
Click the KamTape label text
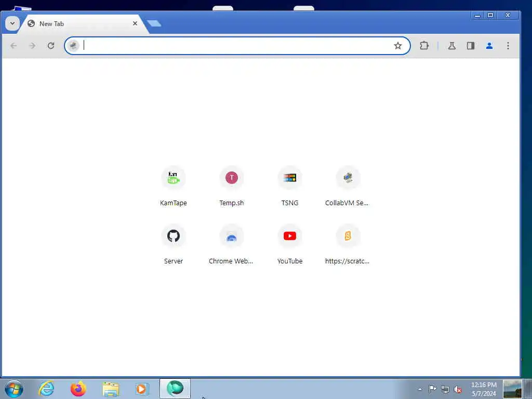(174, 203)
